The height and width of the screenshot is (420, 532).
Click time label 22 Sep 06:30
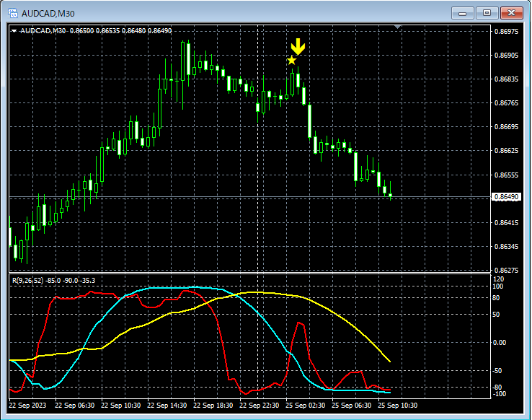pos(75,406)
